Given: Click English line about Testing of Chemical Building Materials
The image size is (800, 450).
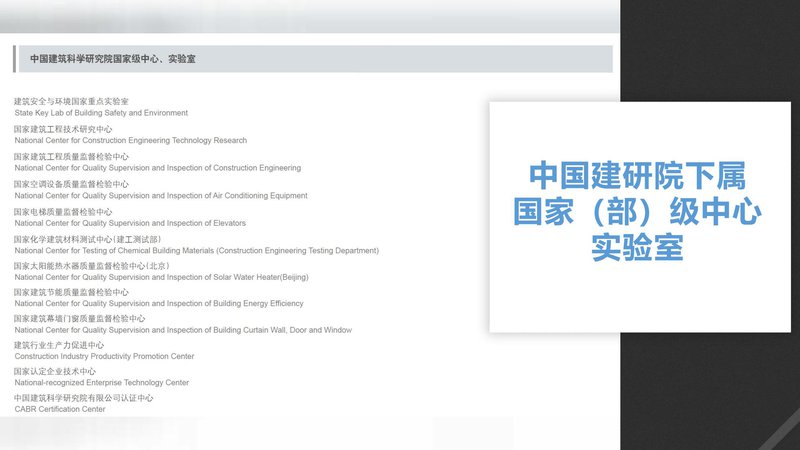Looking at the screenshot, I should (196, 251).
